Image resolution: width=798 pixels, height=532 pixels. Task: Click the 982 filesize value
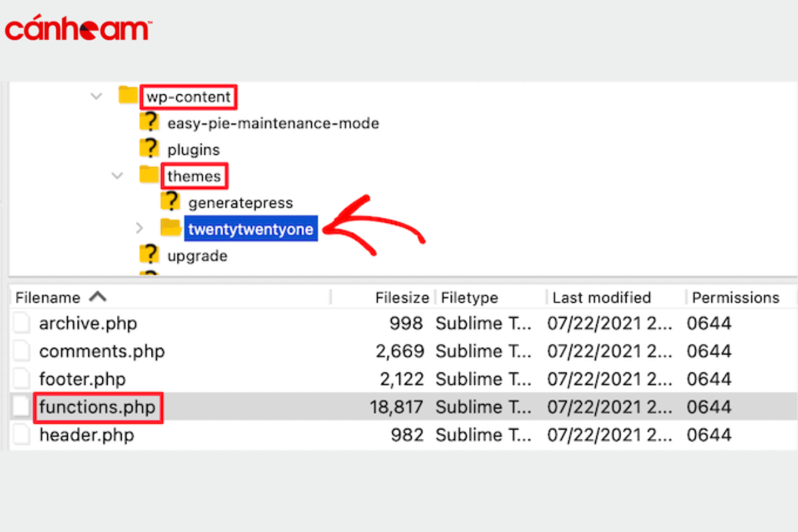[406, 435]
